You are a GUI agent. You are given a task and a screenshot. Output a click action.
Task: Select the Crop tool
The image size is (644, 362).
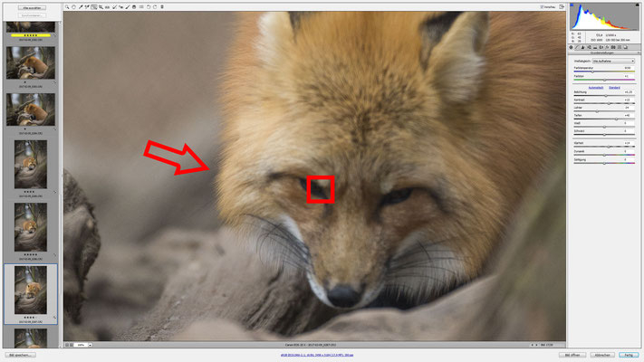coord(101,7)
